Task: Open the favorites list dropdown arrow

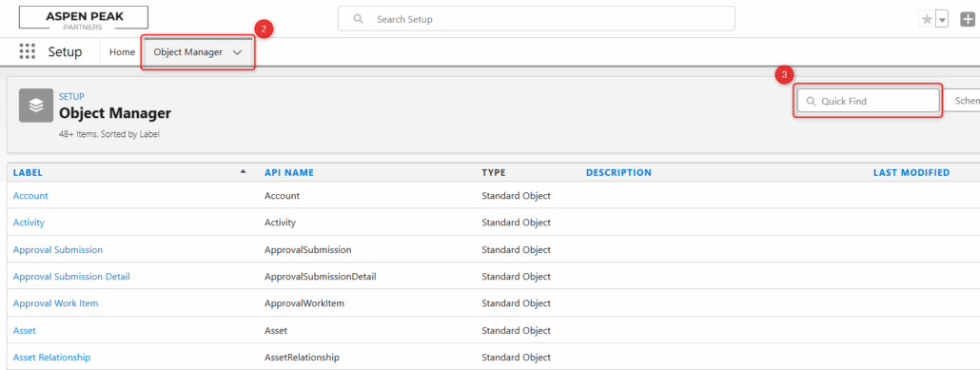Action: 943,19
